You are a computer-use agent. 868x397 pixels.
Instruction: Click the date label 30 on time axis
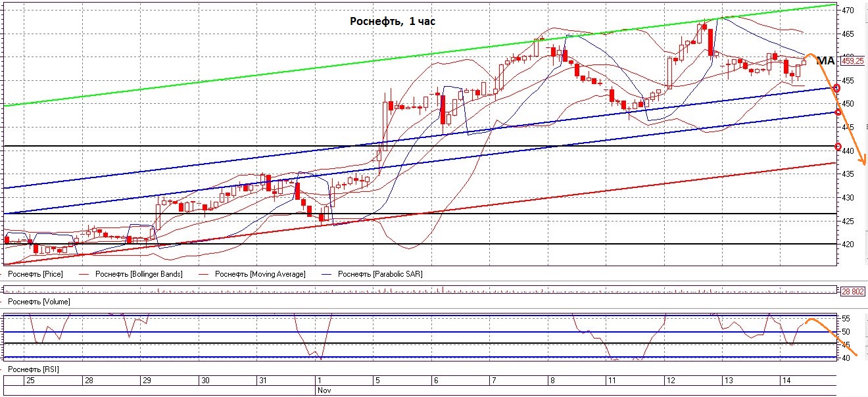(x=206, y=381)
